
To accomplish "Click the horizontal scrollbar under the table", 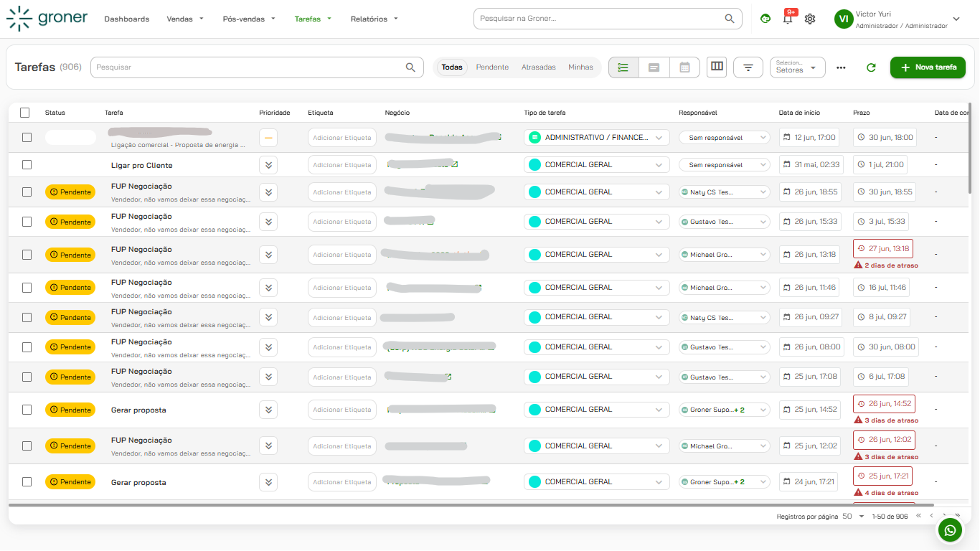I will coord(471,505).
